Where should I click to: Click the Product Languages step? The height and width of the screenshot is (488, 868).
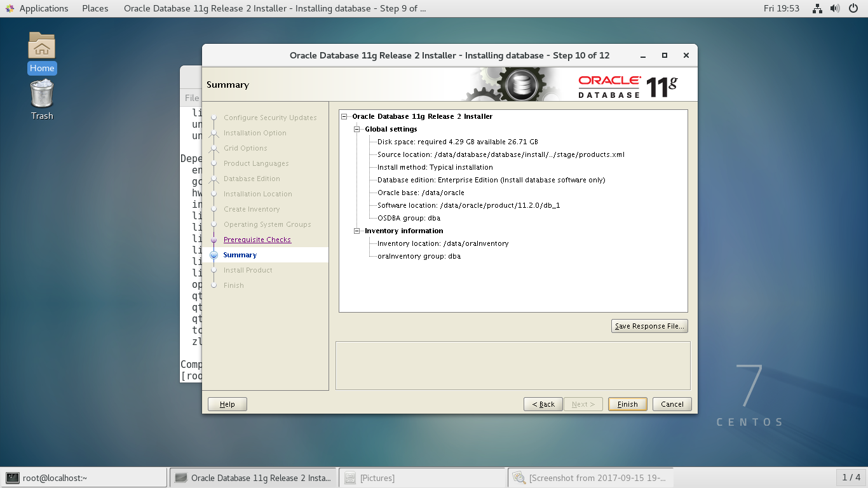tap(256, 163)
